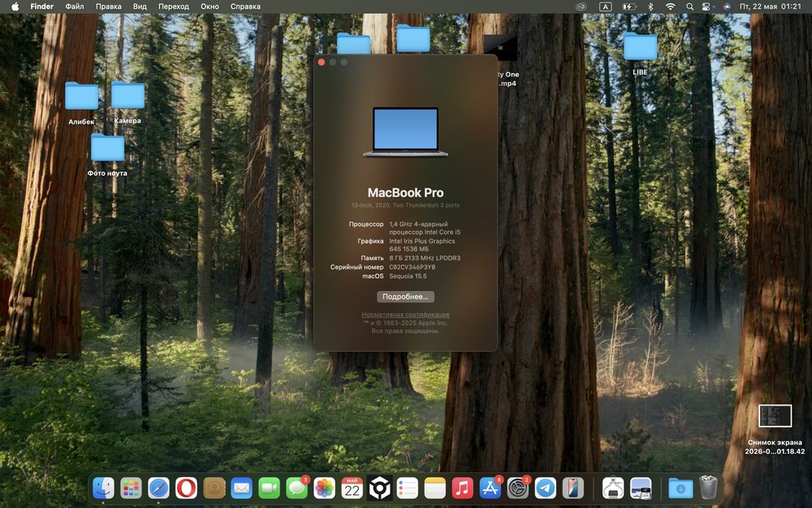
Task: Start FaceTime from the Dock
Action: point(270,488)
